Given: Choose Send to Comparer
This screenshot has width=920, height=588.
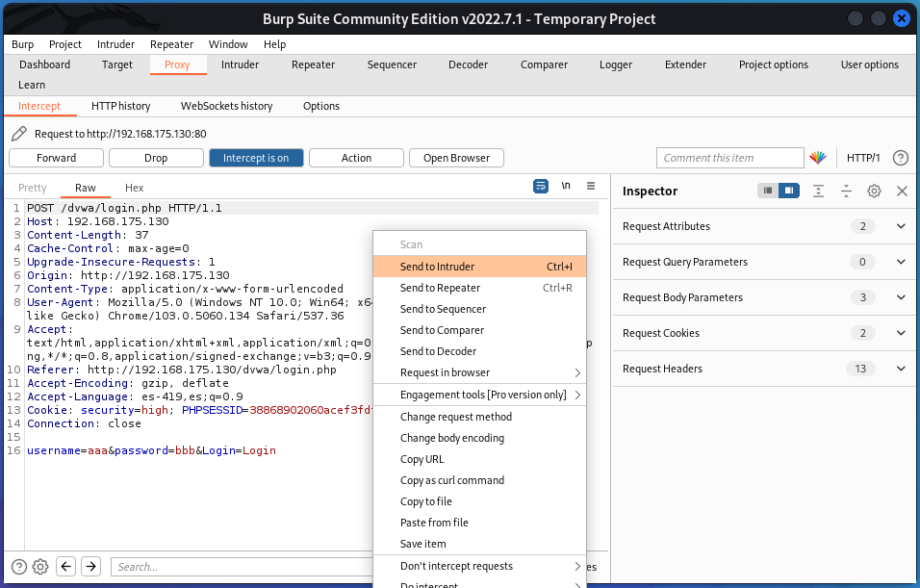Looking at the screenshot, I should [x=479, y=330].
